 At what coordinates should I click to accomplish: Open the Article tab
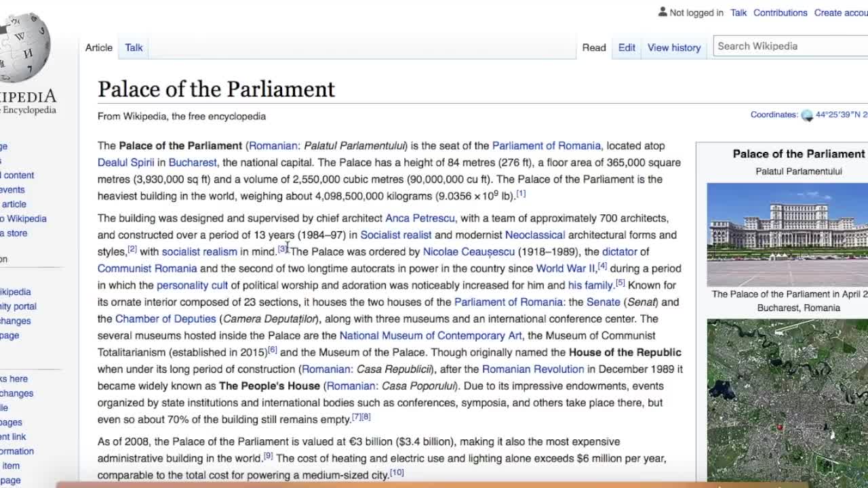[x=99, y=47]
